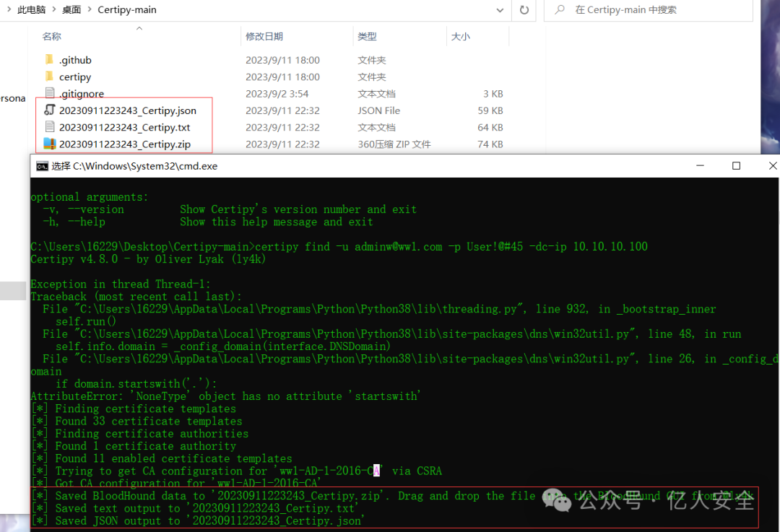The height and width of the screenshot is (532, 780).
Task: Go to 桌面 in the breadcrumb
Action: pos(71,9)
